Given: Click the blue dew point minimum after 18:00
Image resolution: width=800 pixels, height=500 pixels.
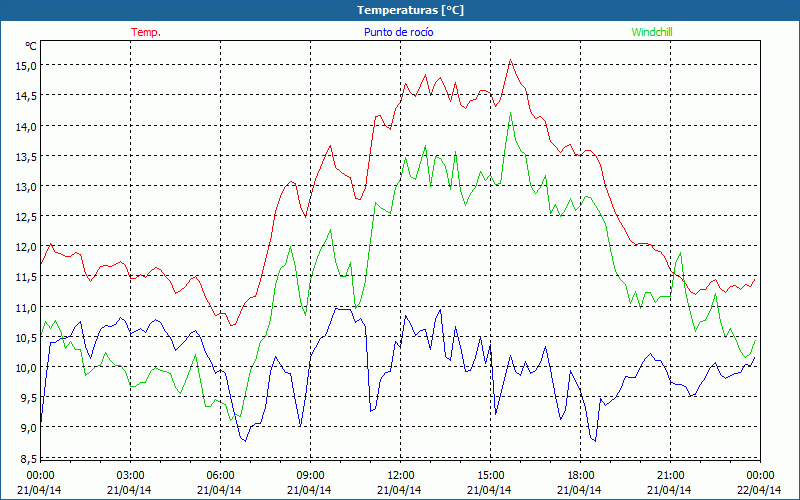Looking at the screenshot, I should 595,440.
